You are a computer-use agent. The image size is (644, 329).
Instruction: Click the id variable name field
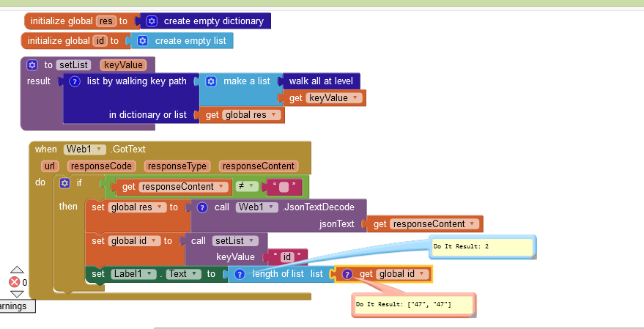[100, 40]
